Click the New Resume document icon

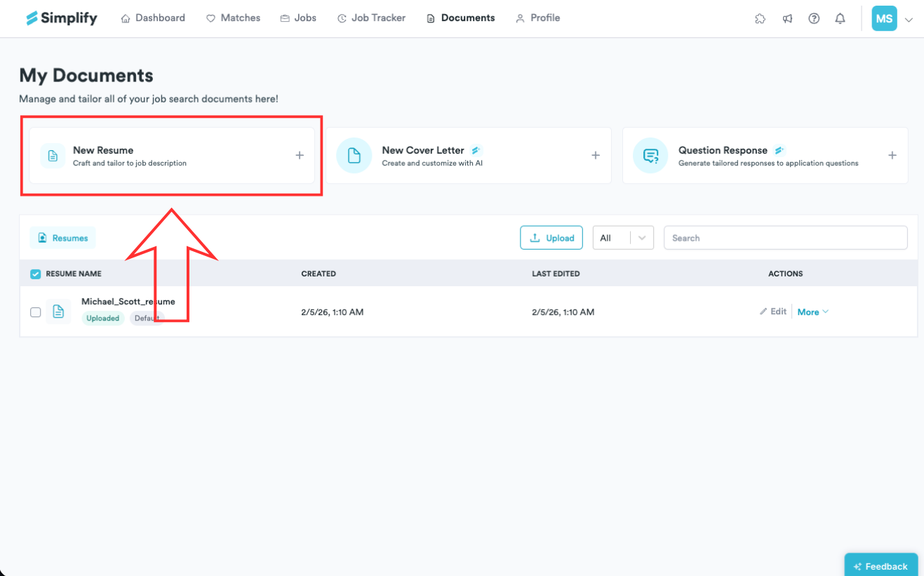point(53,156)
